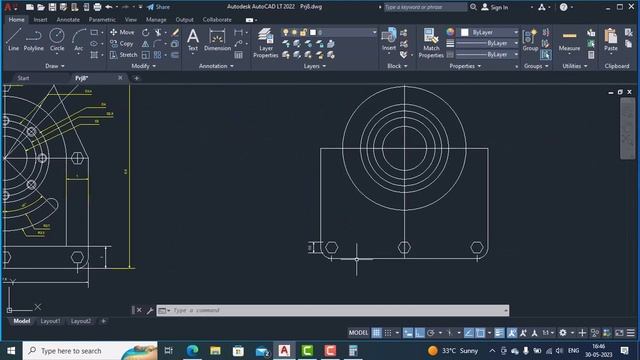640x360 pixels.
Task: Click the Copy tool in Modify panel
Action: 122,43
